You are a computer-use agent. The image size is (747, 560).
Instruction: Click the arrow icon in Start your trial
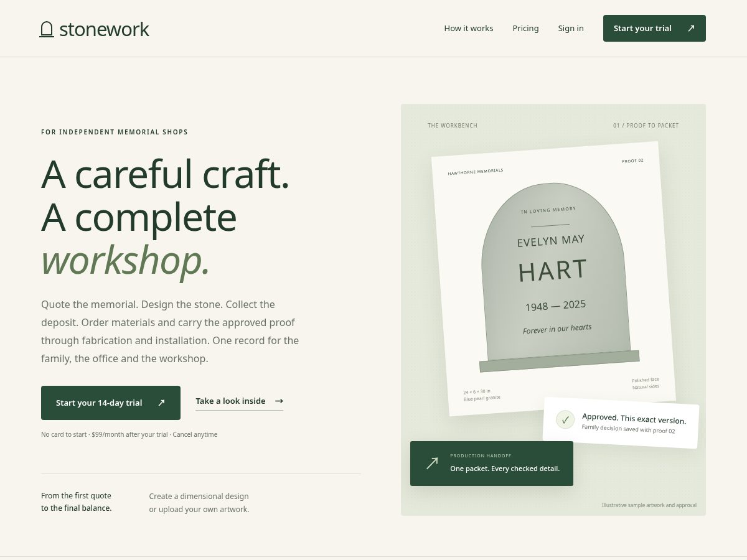click(691, 28)
